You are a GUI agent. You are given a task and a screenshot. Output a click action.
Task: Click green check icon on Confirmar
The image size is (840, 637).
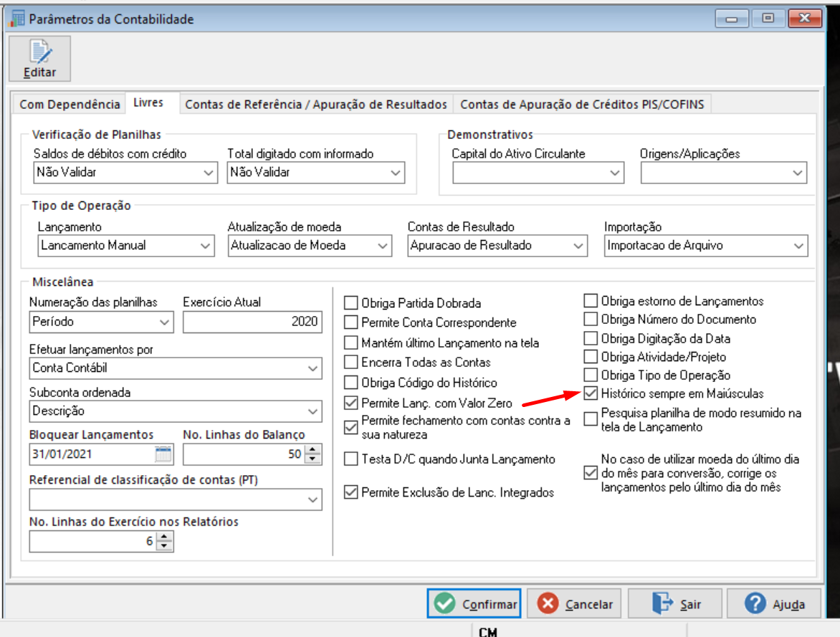444,604
